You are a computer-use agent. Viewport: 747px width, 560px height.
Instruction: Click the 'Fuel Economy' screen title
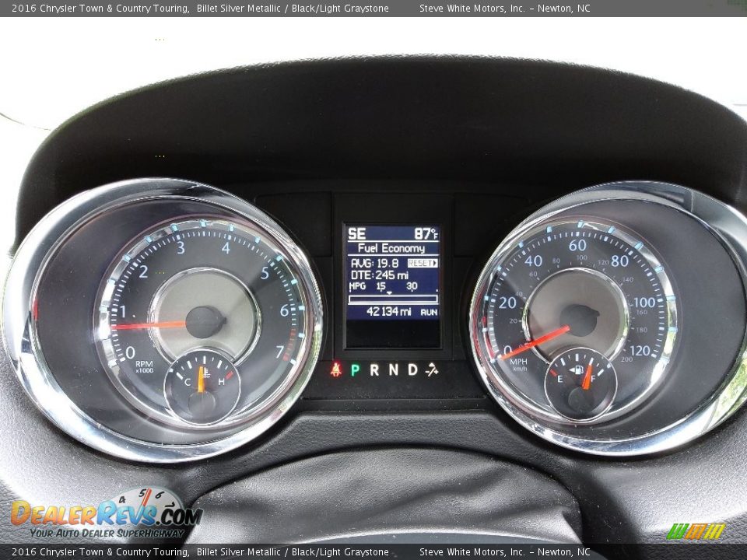391,248
